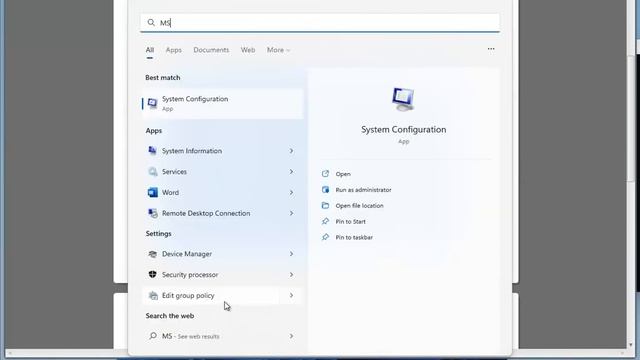This screenshot has height=360, width=640.
Task: Click the search input field containing MS
Action: [x=320, y=22]
